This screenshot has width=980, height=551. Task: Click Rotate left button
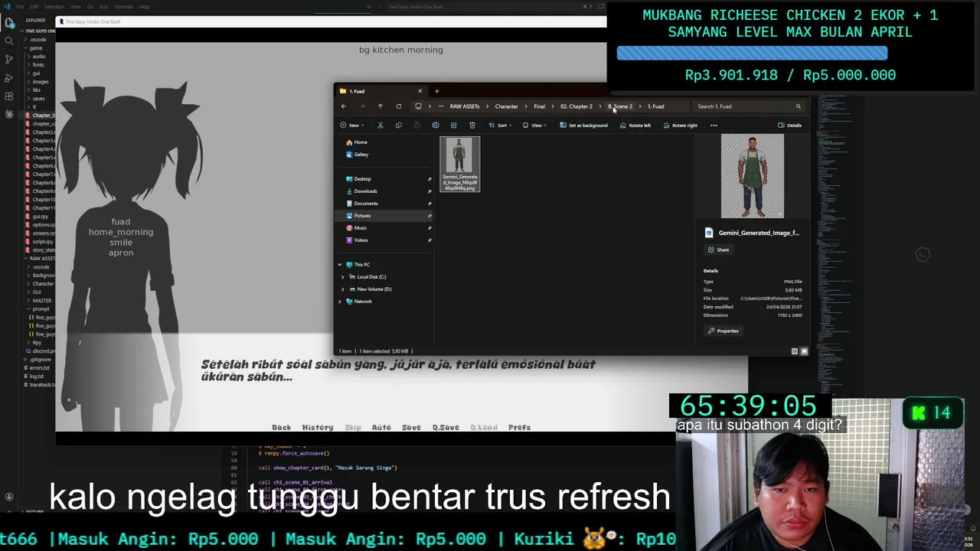click(x=635, y=126)
